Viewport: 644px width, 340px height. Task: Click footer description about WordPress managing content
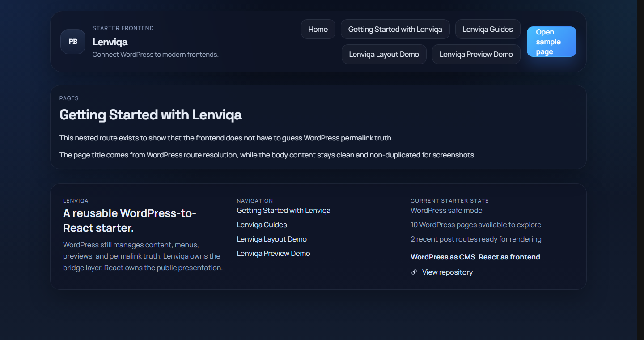143,256
